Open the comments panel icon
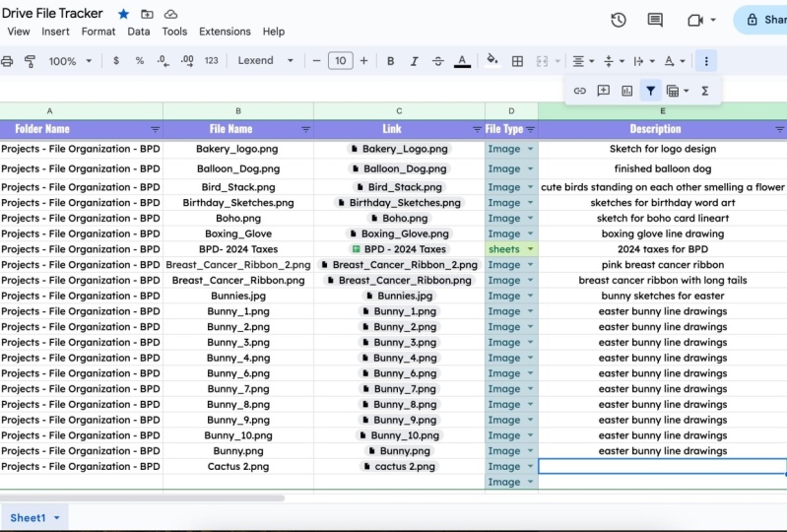The width and height of the screenshot is (787, 532). (655, 20)
